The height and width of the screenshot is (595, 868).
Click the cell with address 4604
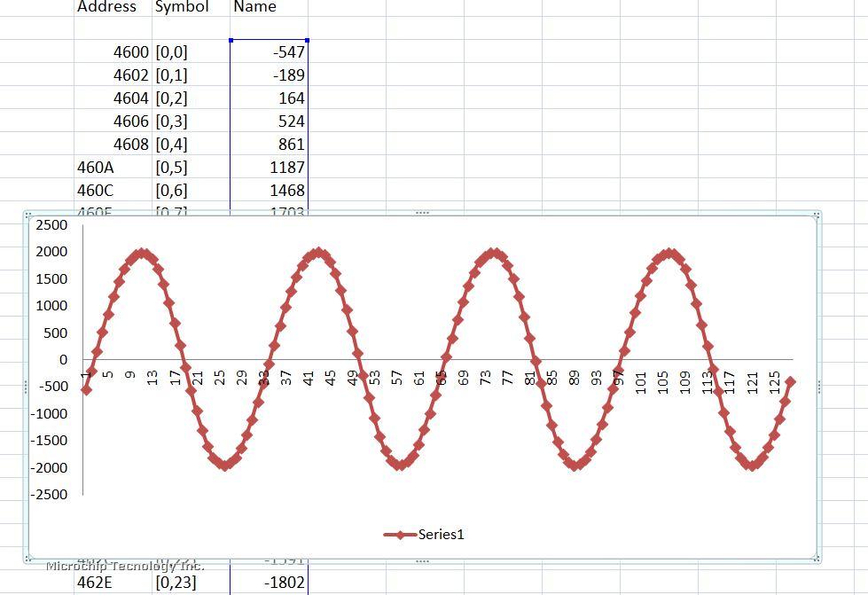pos(113,98)
